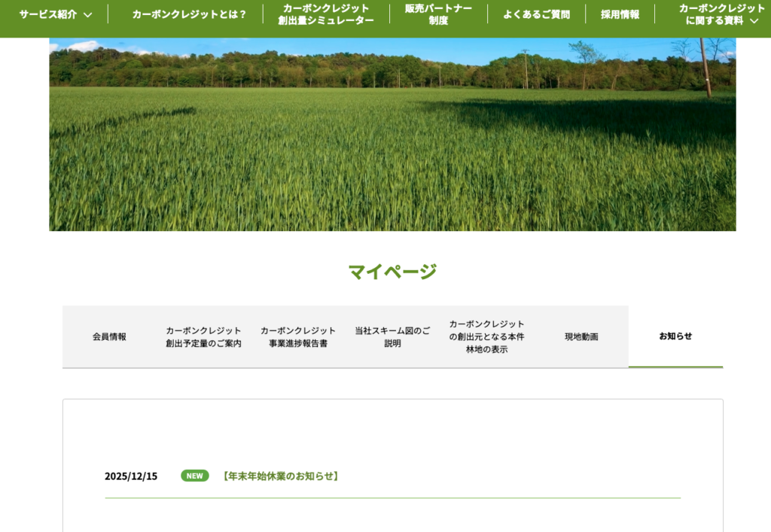Go to カーボンクレジット創出量シミュレーター page

[x=326, y=14]
